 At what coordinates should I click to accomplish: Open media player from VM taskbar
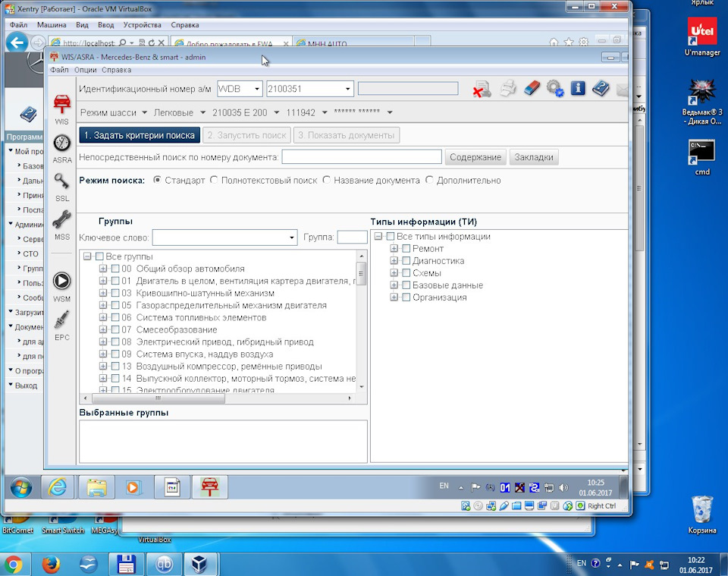click(133, 487)
